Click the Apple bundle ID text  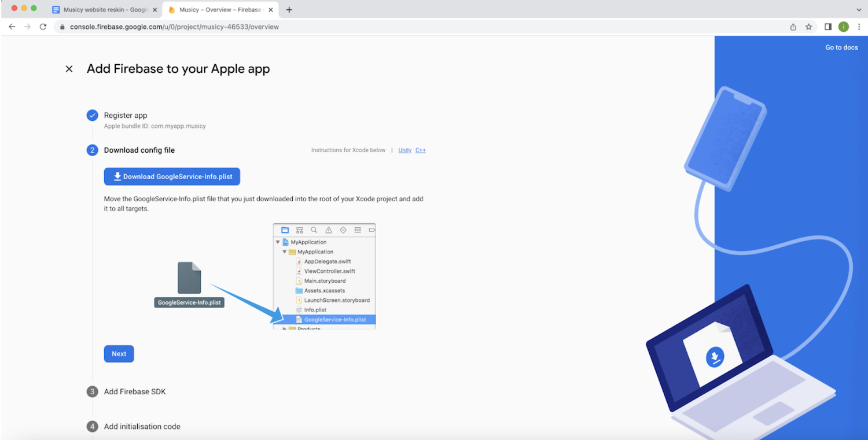[x=155, y=126]
